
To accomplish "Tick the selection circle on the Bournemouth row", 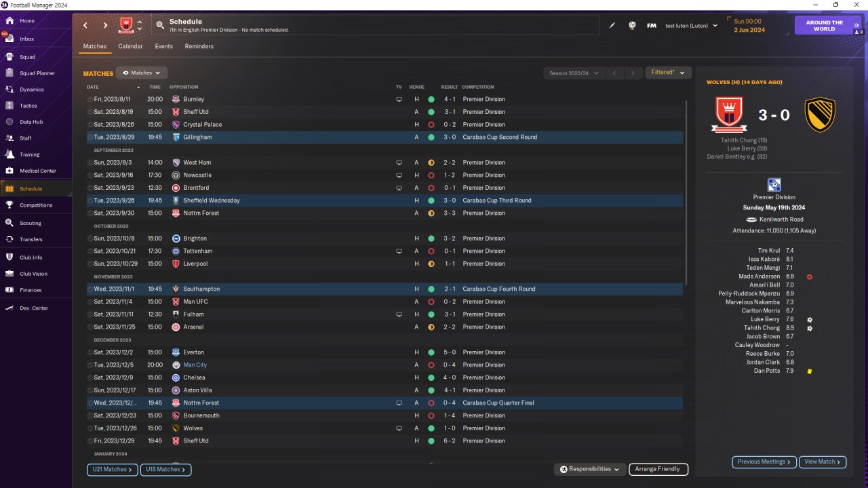I will pyautogui.click(x=90, y=415).
